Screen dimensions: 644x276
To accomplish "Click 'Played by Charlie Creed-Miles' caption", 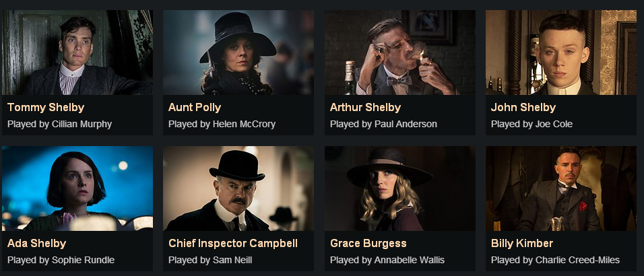I will click(x=555, y=260).
